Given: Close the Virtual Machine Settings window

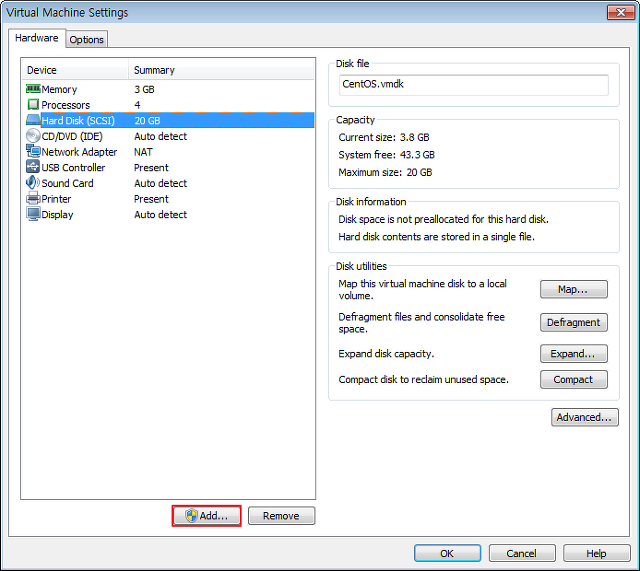Looking at the screenshot, I should click(620, 12).
